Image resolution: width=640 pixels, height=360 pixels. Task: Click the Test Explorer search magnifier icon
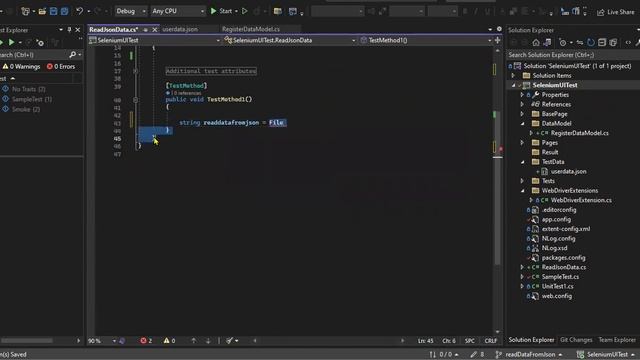pyautogui.click(x=73, y=54)
